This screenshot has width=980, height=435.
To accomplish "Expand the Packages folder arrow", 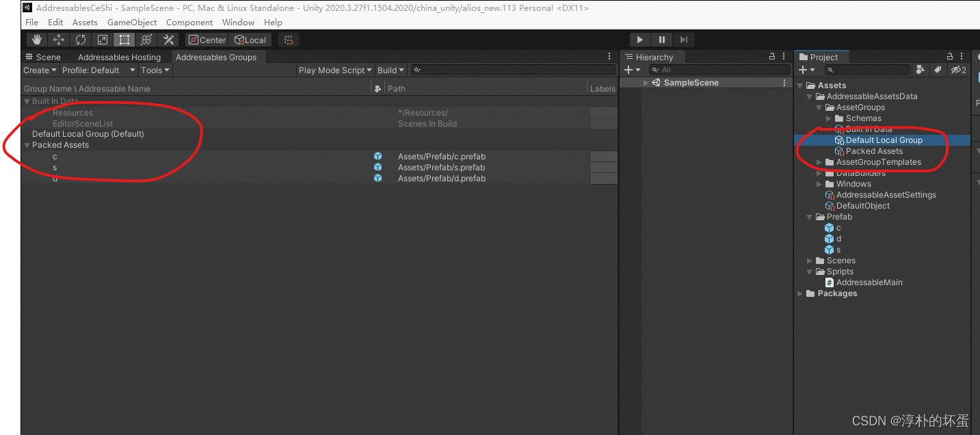I will point(801,293).
